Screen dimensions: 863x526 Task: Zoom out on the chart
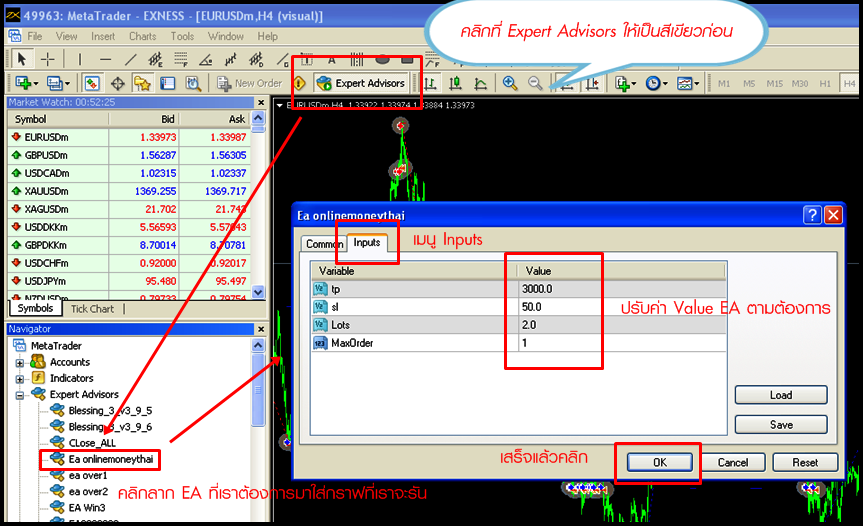pos(535,83)
